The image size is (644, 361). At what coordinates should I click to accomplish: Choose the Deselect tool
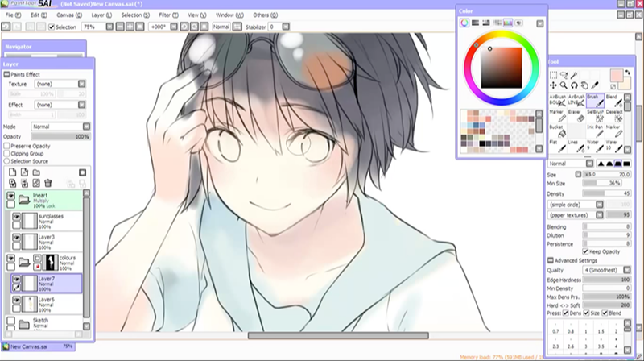pyautogui.click(x=614, y=116)
